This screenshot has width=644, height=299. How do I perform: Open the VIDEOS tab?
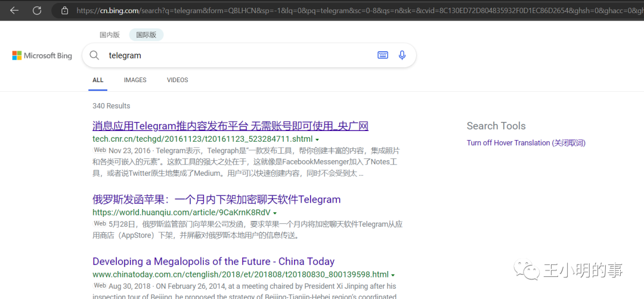[x=178, y=80]
